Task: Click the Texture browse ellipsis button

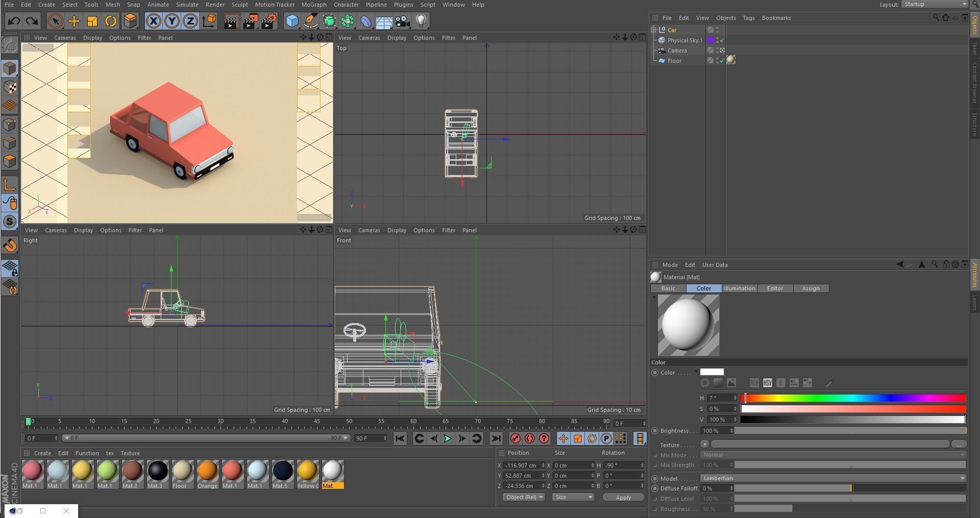Action: (959, 445)
